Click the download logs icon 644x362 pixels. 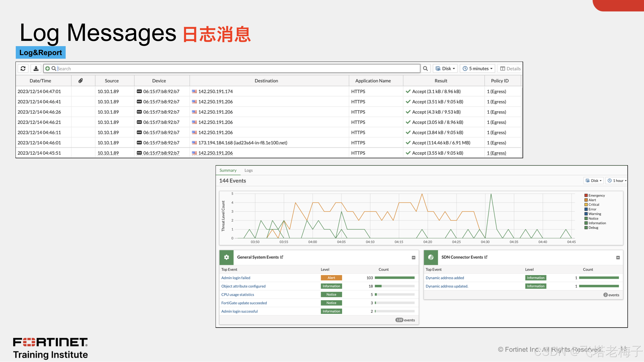(x=36, y=68)
